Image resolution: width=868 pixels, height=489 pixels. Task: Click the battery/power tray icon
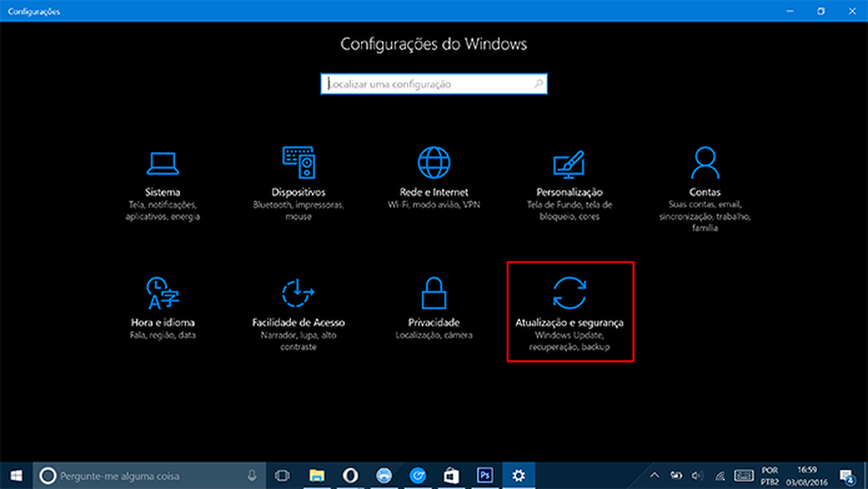click(x=676, y=475)
